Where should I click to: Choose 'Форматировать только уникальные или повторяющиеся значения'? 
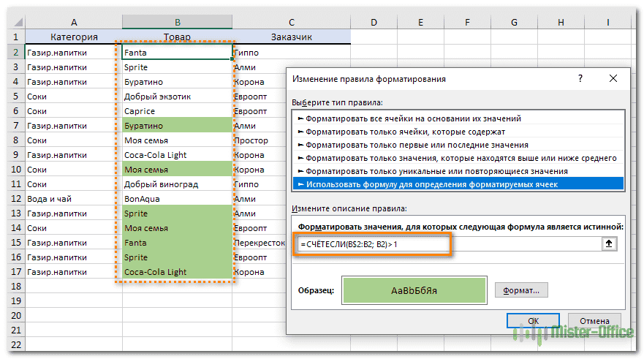432,171
